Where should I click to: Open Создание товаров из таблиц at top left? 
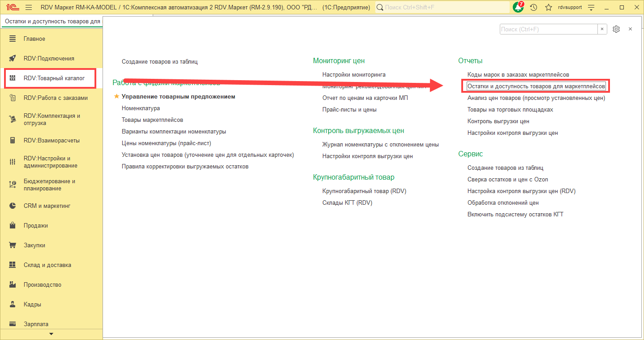159,62
